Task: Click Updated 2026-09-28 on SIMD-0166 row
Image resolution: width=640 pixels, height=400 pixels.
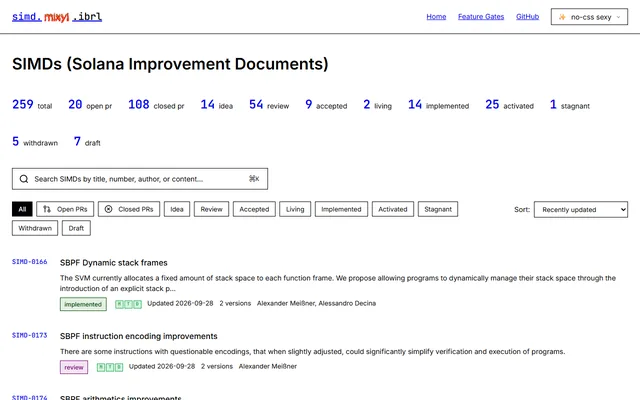Action: 180,303
